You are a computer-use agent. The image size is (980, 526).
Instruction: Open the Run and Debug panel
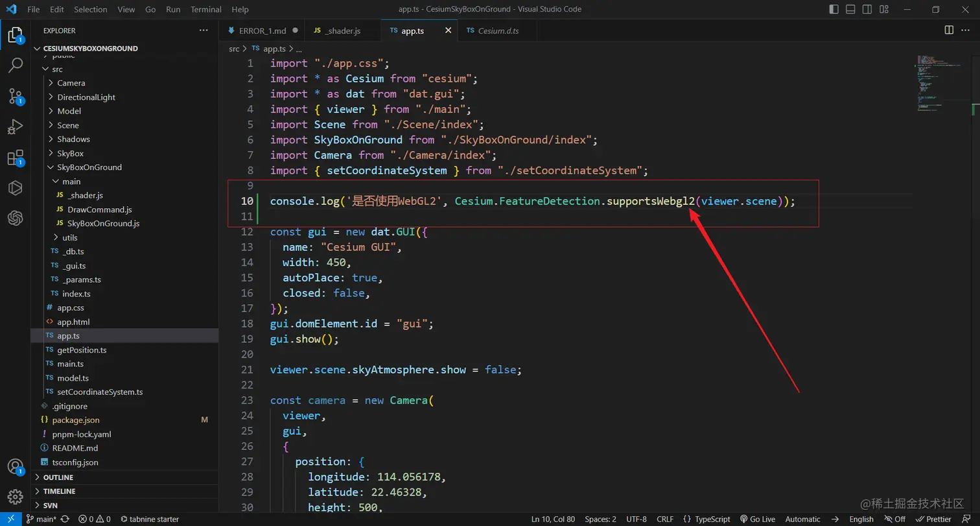[16, 126]
